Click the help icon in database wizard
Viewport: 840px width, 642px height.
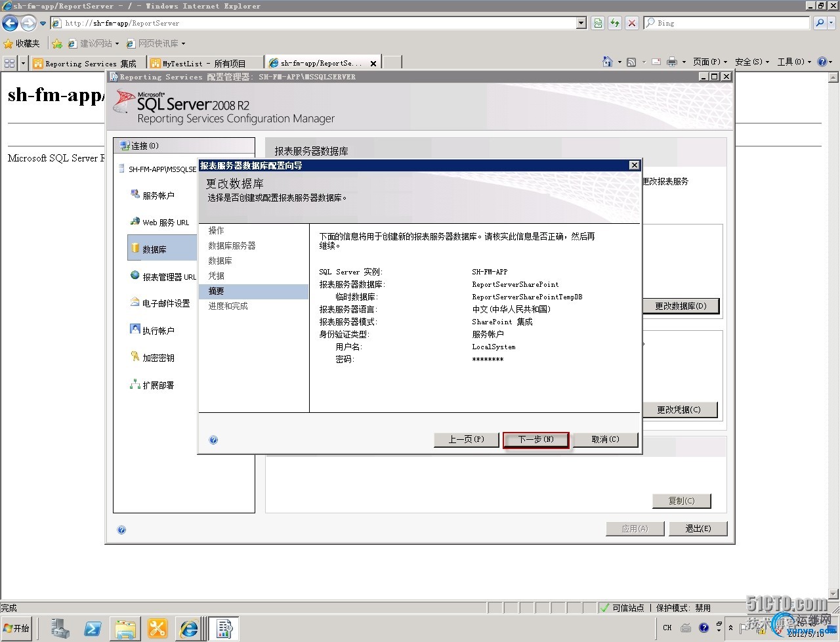tap(213, 440)
